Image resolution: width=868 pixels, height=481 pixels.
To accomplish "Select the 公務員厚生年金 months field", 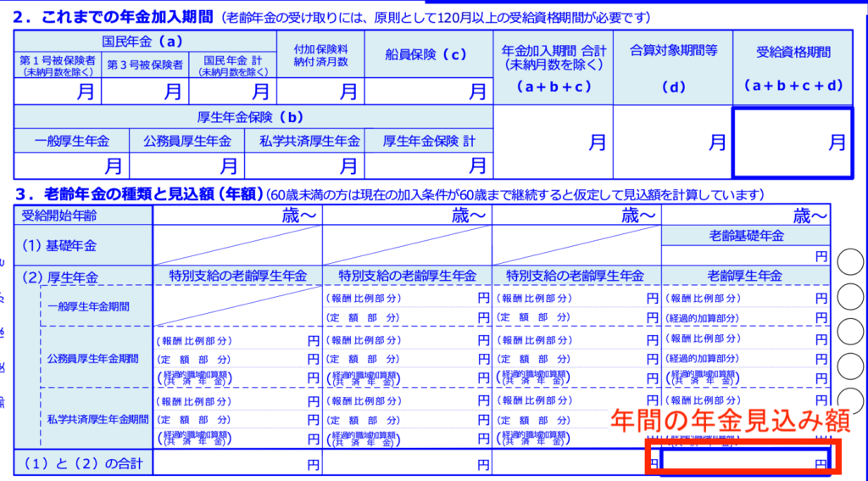I will coord(187,165).
